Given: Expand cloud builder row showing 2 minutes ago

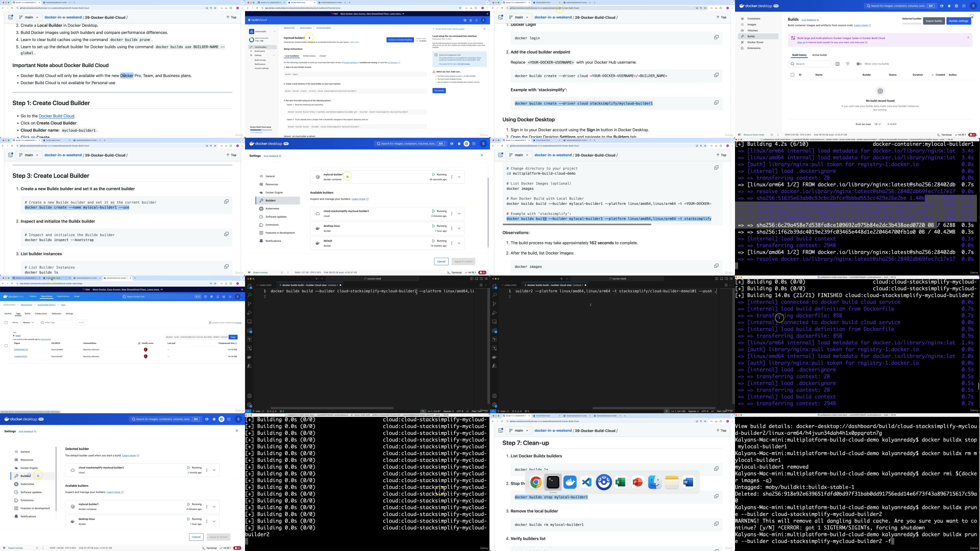Looking at the screenshot, I should [459, 213].
